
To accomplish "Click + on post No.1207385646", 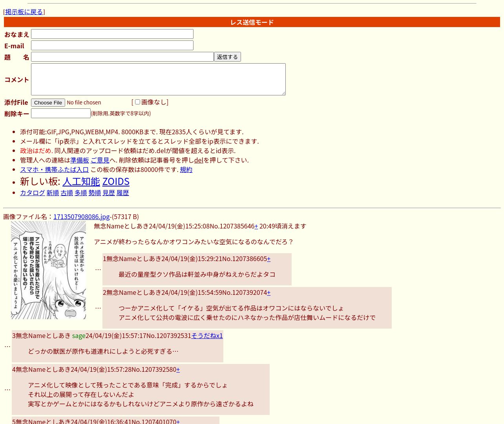I will click(256, 226).
